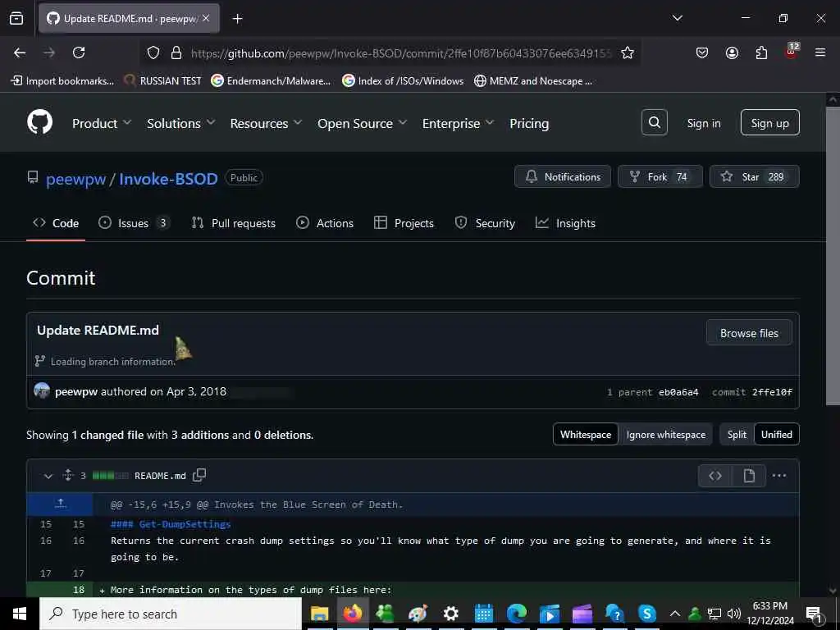Image resolution: width=840 pixels, height=630 pixels.
Task: Select Ignore whitespace option
Action: tap(666, 435)
